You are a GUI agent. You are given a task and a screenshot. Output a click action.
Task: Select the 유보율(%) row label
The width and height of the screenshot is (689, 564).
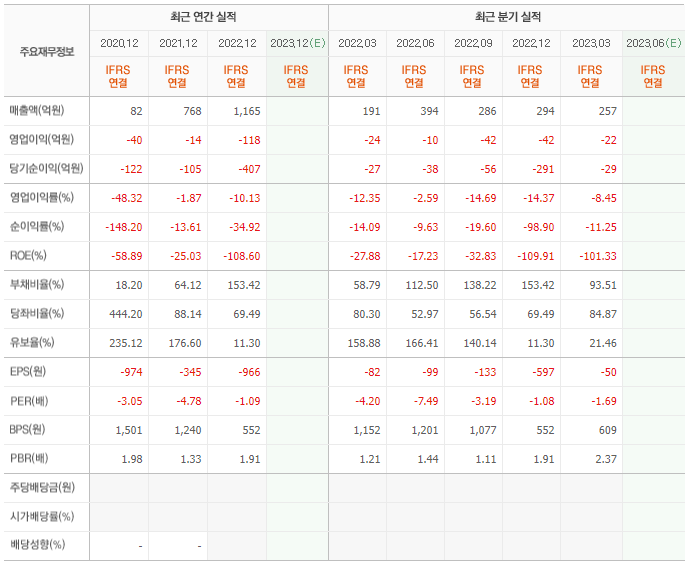point(32,342)
